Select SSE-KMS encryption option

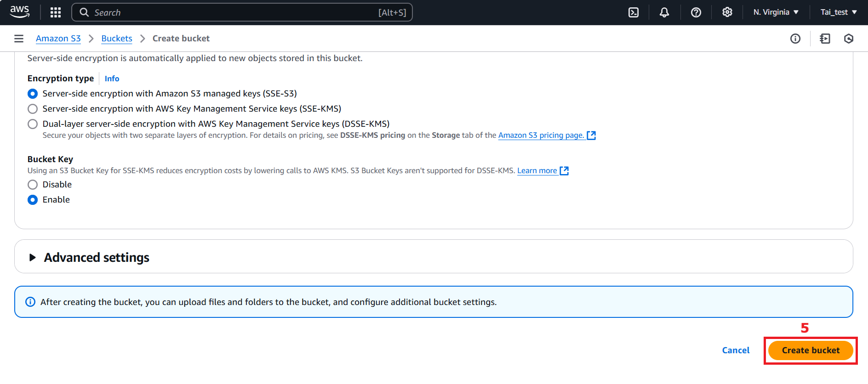click(x=33, y=109)
